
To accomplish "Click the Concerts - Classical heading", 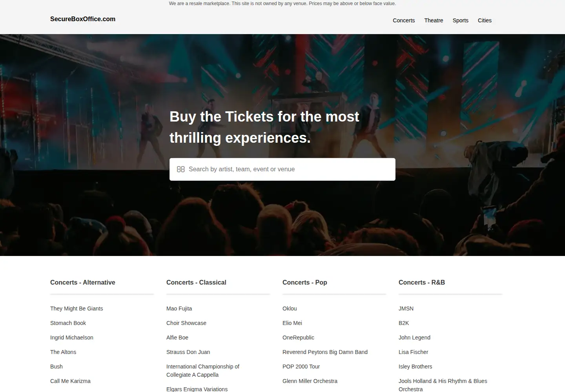I will tap(196, 282).
